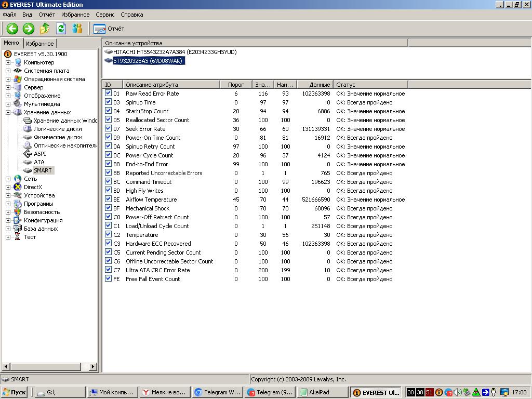The height and width of the screenshot is (399, 532).
Task: Toggle the Airflow Temperature checkbox
Action: 109,199
